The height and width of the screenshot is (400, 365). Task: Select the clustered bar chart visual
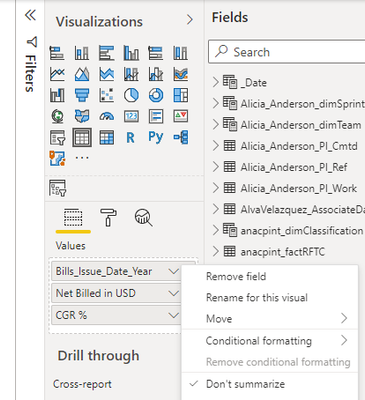pyautogui.click(x=107, y=53)
